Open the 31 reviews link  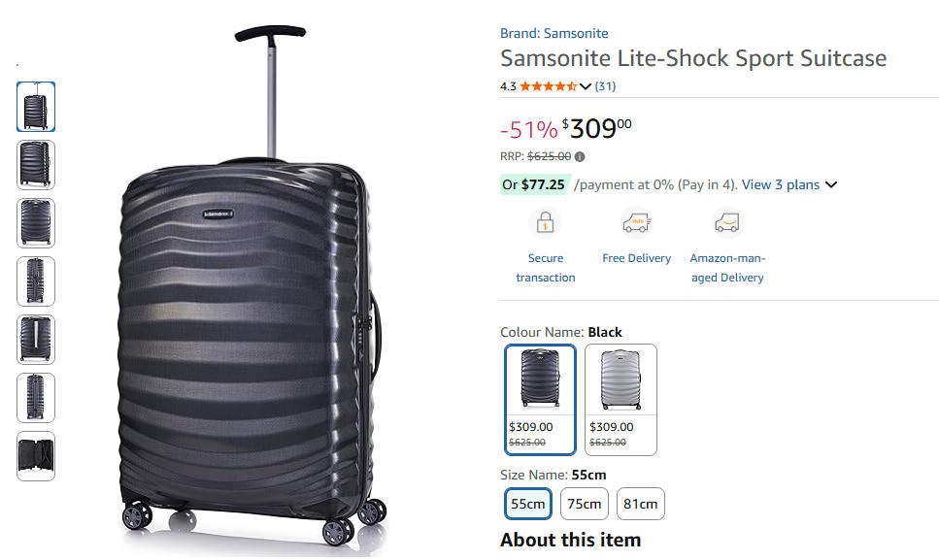pos(605,86)
